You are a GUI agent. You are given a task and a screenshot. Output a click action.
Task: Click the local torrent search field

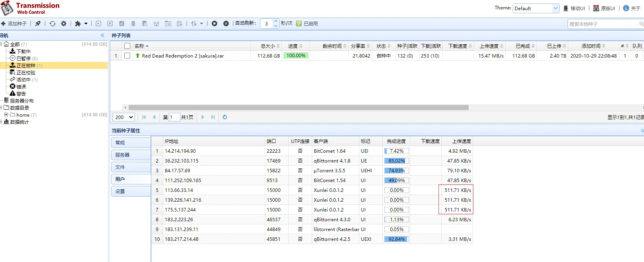[604, 24]
